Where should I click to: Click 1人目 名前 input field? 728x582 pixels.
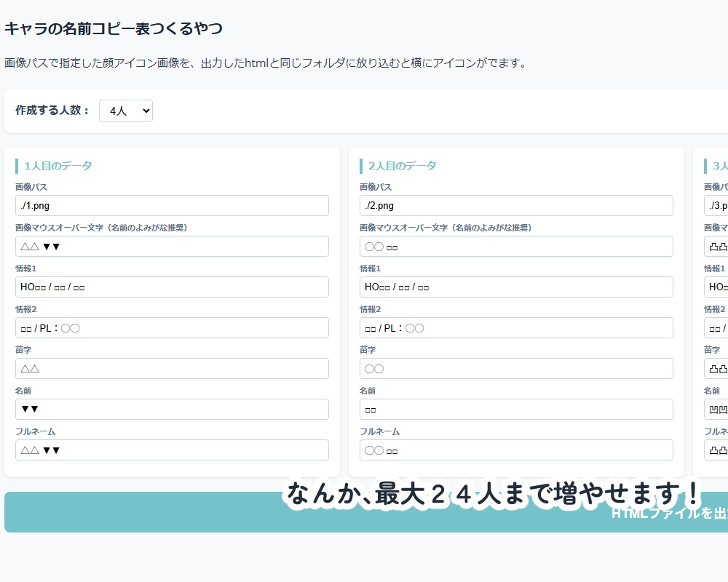click(x=172, y=410)
